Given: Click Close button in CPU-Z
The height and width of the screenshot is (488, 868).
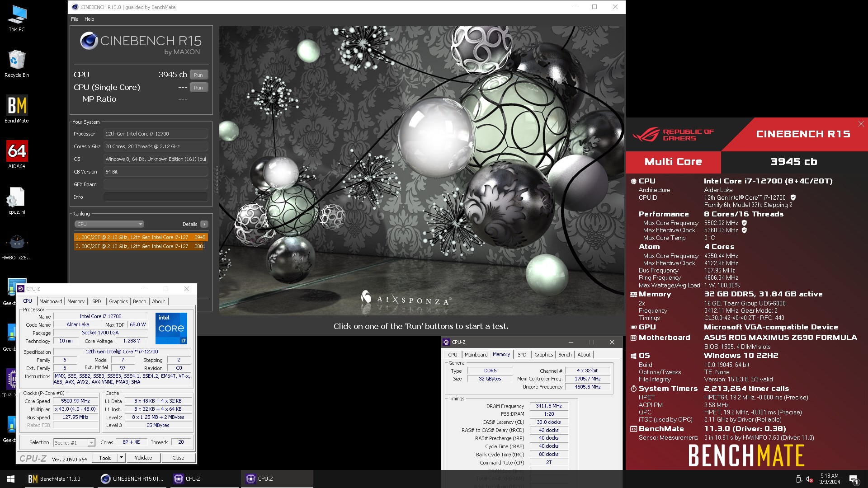Looking at the screenshot, I should click(x=178, y=458).
